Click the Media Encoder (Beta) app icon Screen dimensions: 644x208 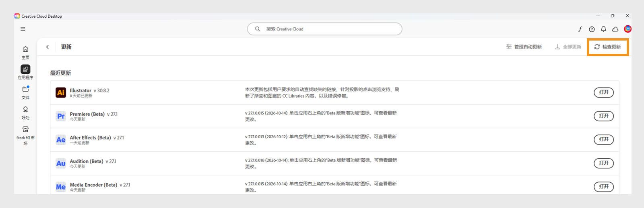point(61,187)
